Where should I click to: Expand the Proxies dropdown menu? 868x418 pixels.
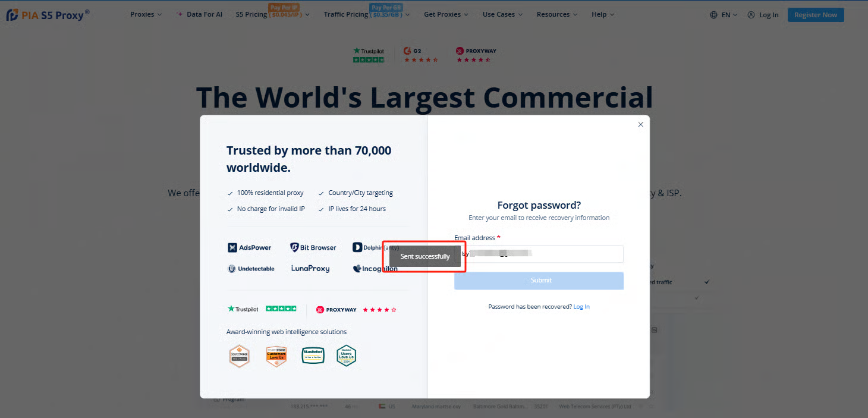pyautogui.click(x=146, y=14)
